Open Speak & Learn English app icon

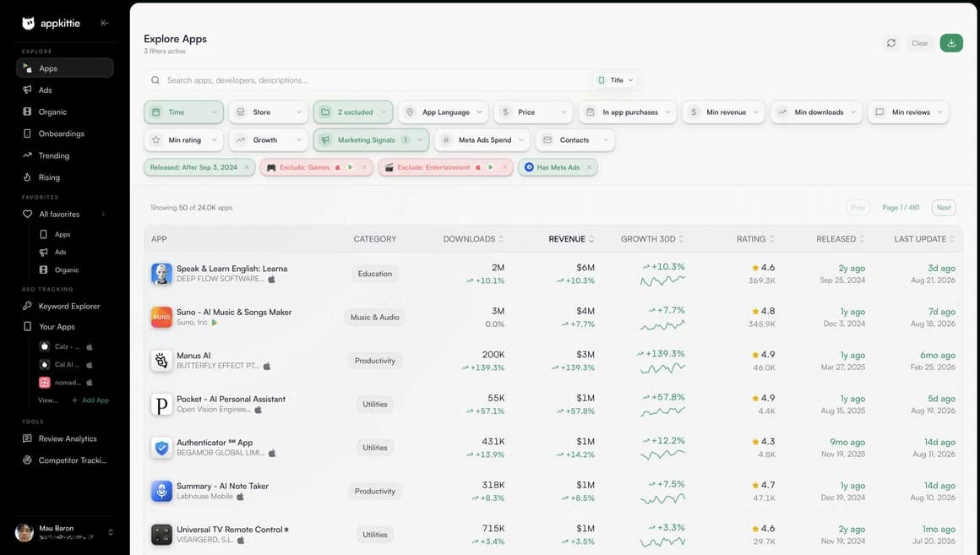[162, 274]
